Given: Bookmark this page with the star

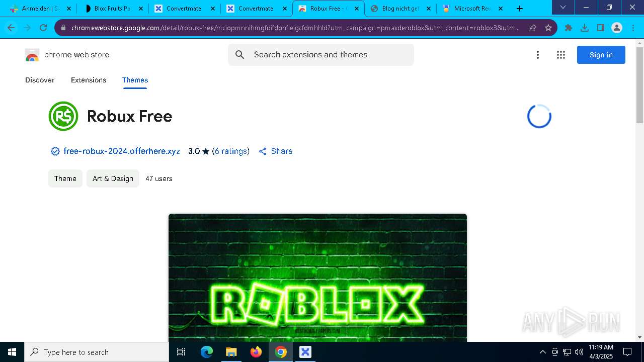Looking at the screenshot, I should tap(548, 28).
